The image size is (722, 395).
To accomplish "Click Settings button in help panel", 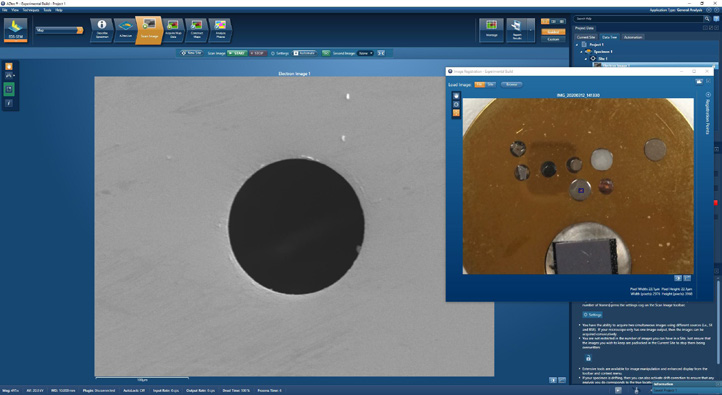I will point(593,314).
